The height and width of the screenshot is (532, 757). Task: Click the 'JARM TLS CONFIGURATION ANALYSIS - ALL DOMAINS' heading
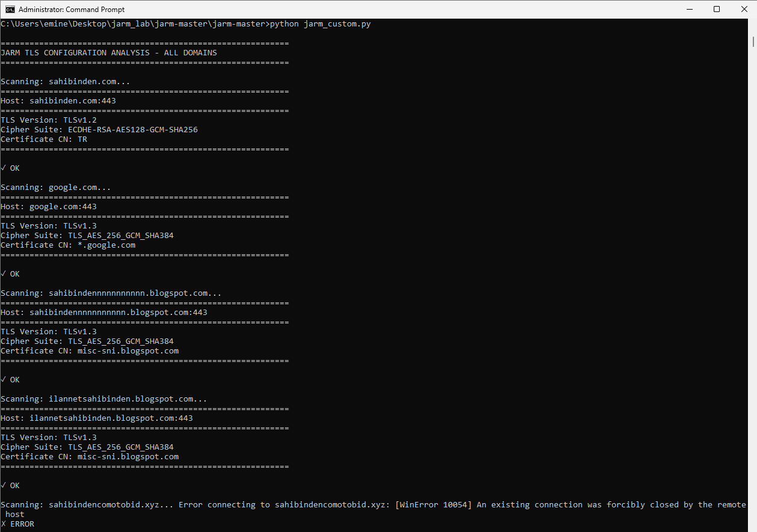coord(109,53)
